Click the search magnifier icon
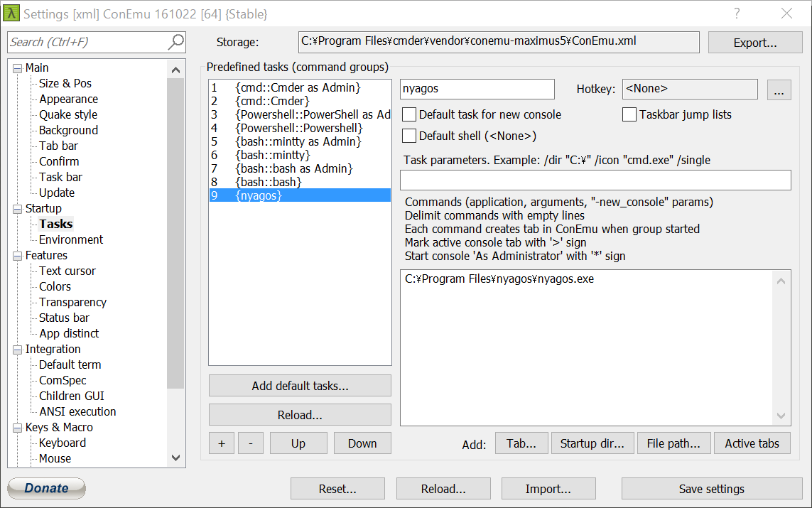 pos(175,42)
